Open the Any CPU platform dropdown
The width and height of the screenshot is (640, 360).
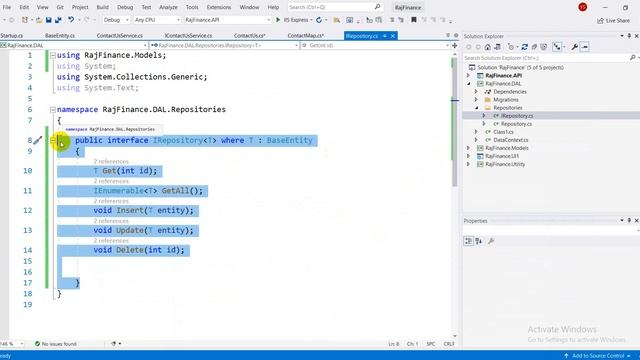click(x=157, y=20)
